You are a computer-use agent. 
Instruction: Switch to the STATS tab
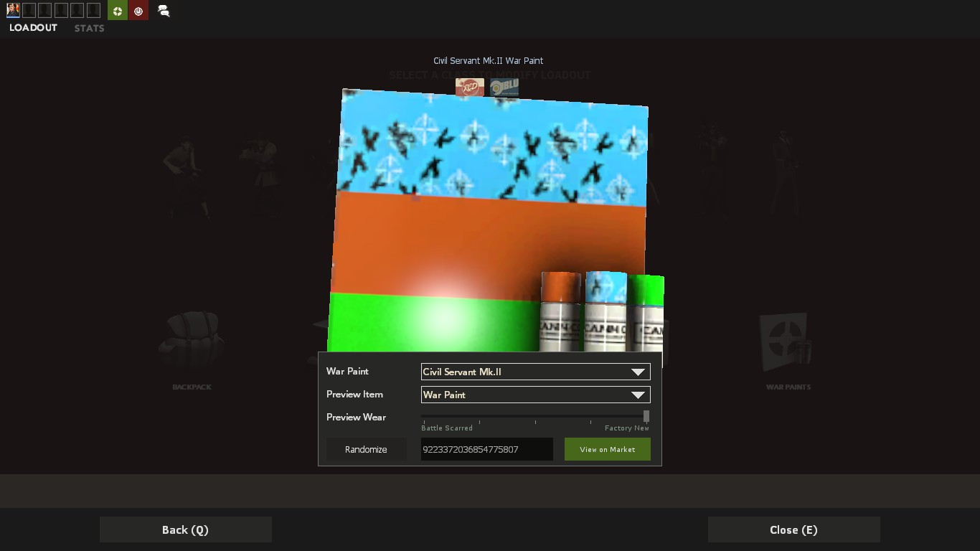click(90, 28)
